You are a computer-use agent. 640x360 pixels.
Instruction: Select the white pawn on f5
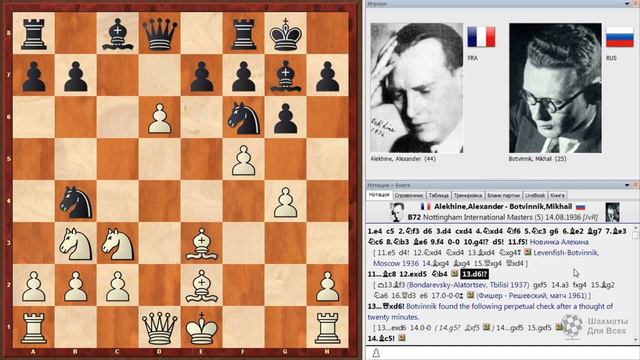click(244, 161)
